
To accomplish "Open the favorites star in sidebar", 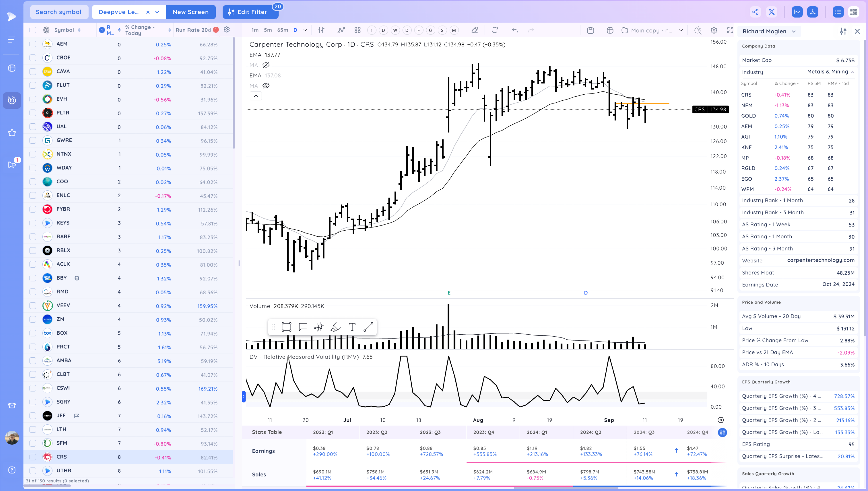I will 12,133.
